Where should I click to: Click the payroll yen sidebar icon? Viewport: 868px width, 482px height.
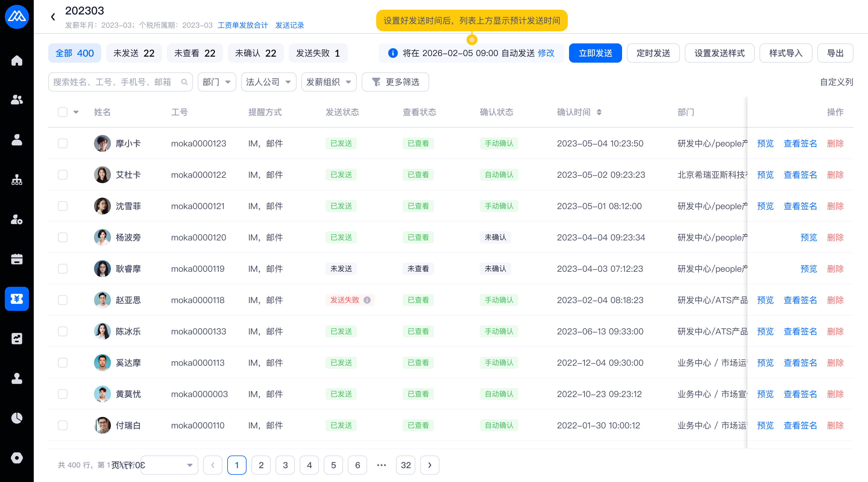[17, 299]
